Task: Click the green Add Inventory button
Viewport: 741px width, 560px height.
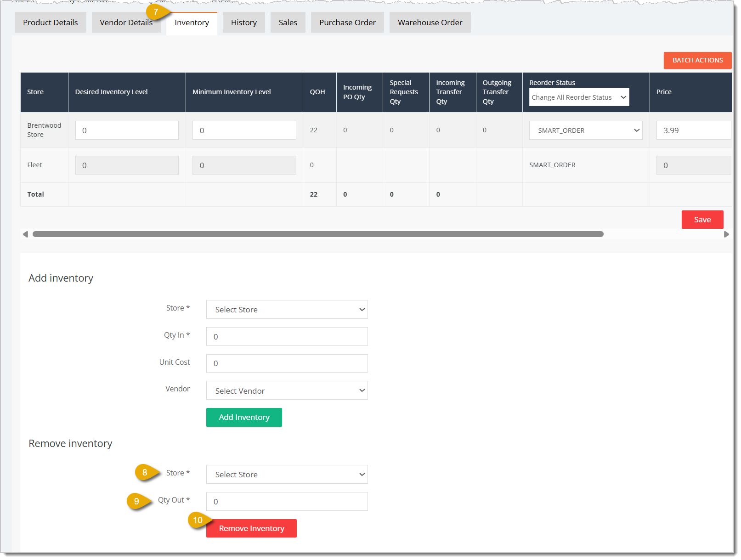Action: coord(244,417)
